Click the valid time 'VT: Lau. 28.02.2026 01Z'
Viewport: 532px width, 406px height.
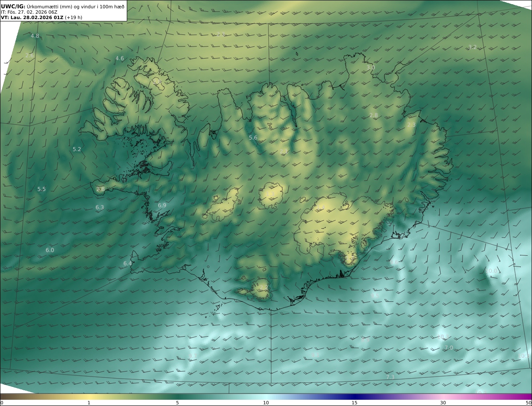32,17
